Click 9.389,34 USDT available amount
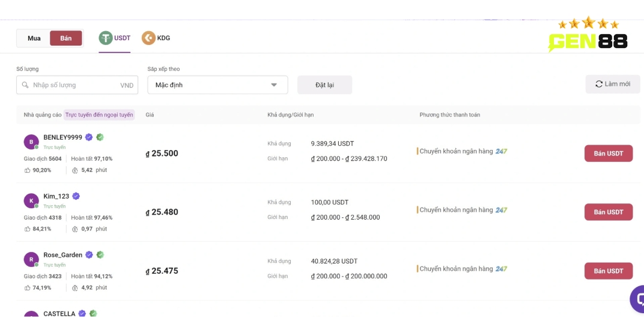Image resolution: width=644 pixels, height=336 pixels. point(332,143)
